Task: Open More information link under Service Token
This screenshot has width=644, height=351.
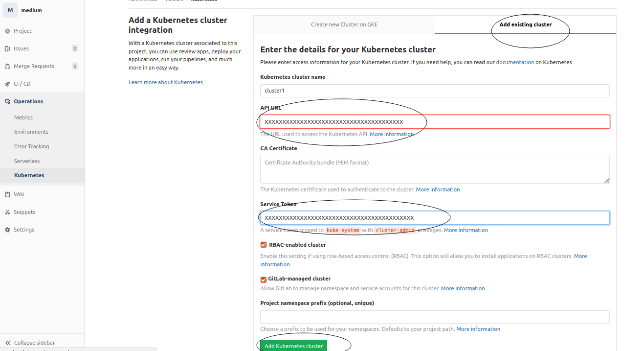Action: tap(466, 230)
